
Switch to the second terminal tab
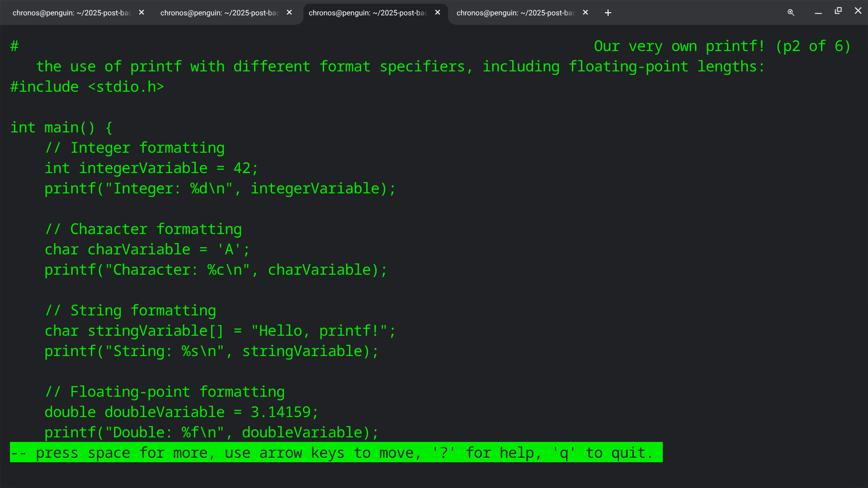point(219,13)
